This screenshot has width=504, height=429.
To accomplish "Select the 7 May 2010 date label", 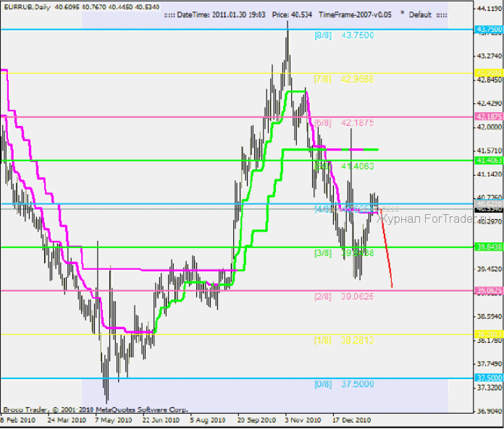I will 113,420.
